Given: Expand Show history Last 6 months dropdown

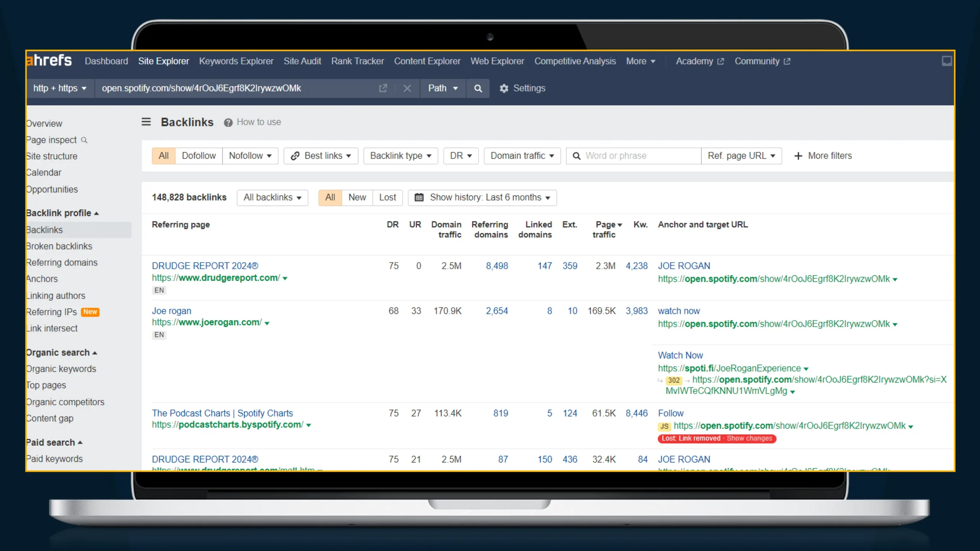Looking at the screenshot, I should 482,197.
